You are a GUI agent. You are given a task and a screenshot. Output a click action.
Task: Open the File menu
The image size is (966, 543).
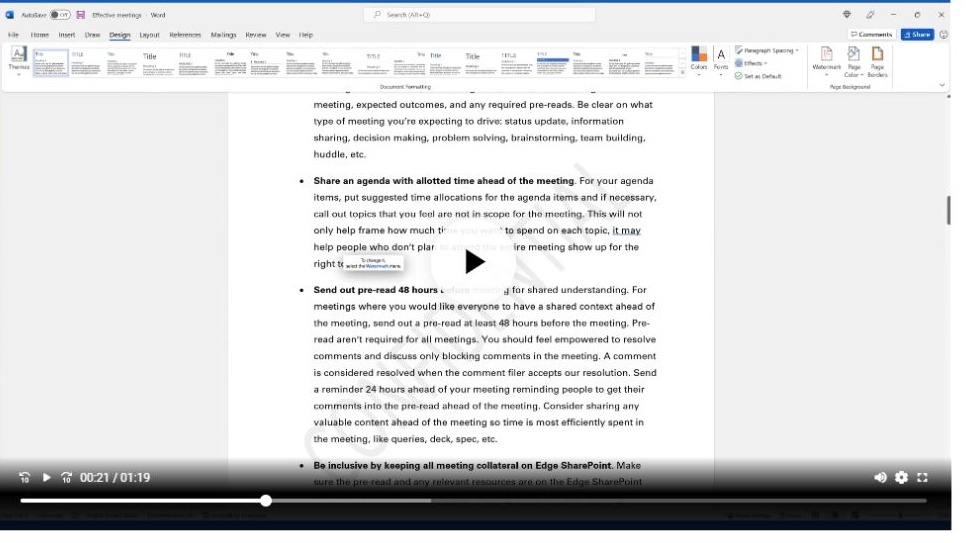[13, 35]
